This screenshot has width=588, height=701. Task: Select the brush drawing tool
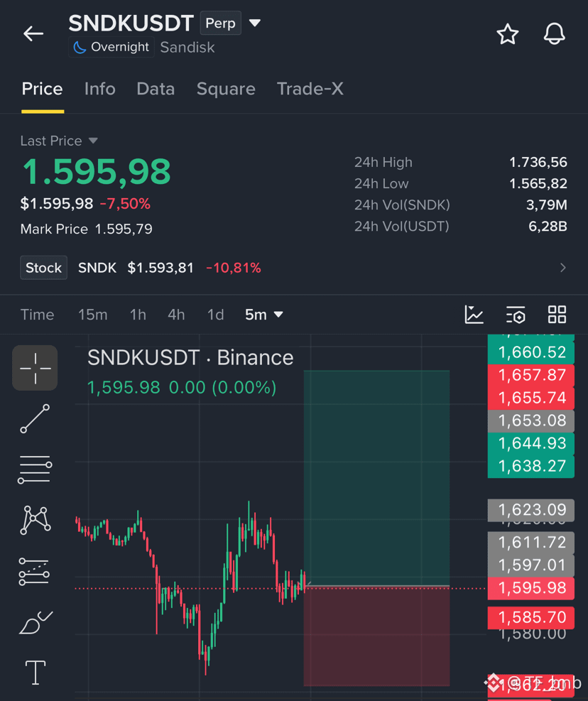click(x=36, y=622)
